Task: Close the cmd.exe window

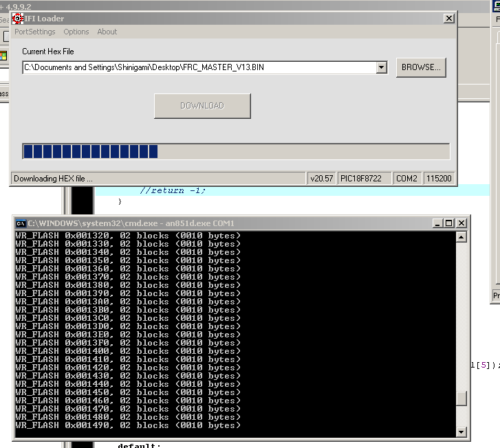Action: pos(461,223)
